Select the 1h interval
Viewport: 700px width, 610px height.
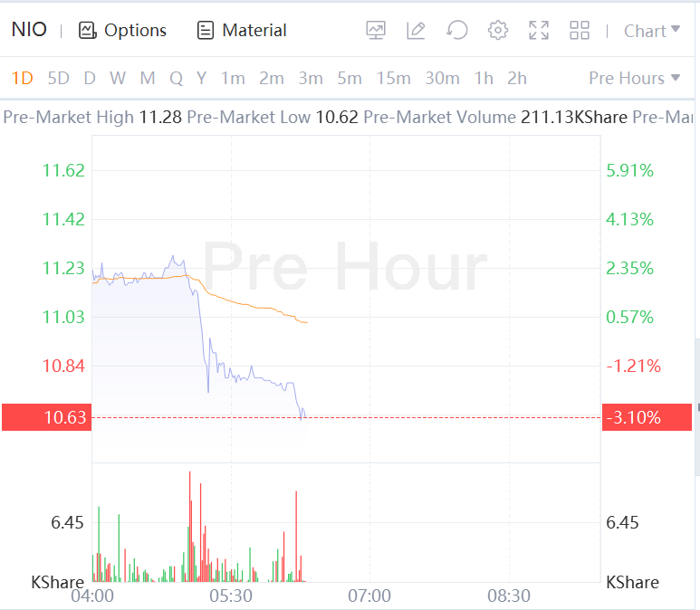click(x=484, y=78)
